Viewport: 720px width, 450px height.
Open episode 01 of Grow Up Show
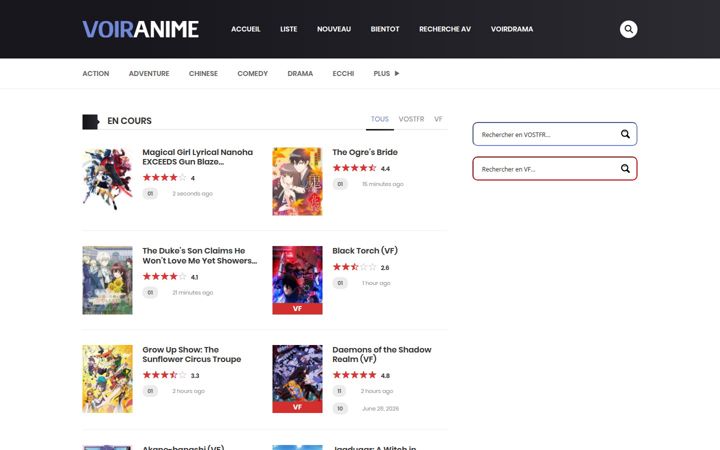[150, 391]
